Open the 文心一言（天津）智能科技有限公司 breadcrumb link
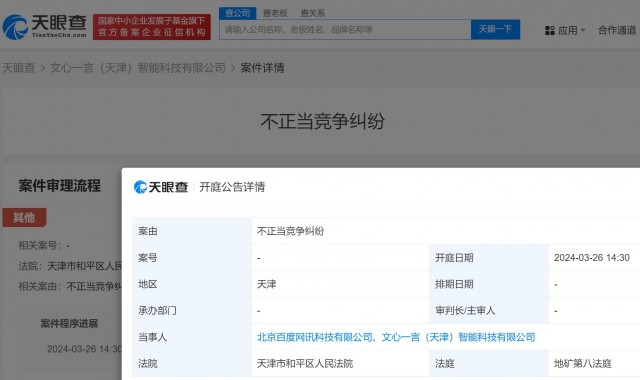The height and width of the screenshot is (380, 640). pos(138,68)
